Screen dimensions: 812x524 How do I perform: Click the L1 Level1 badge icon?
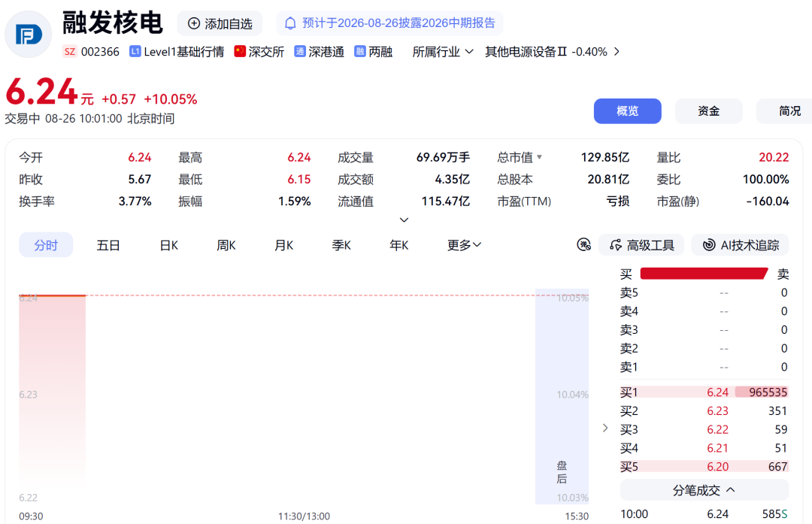[x=135, y=51]
